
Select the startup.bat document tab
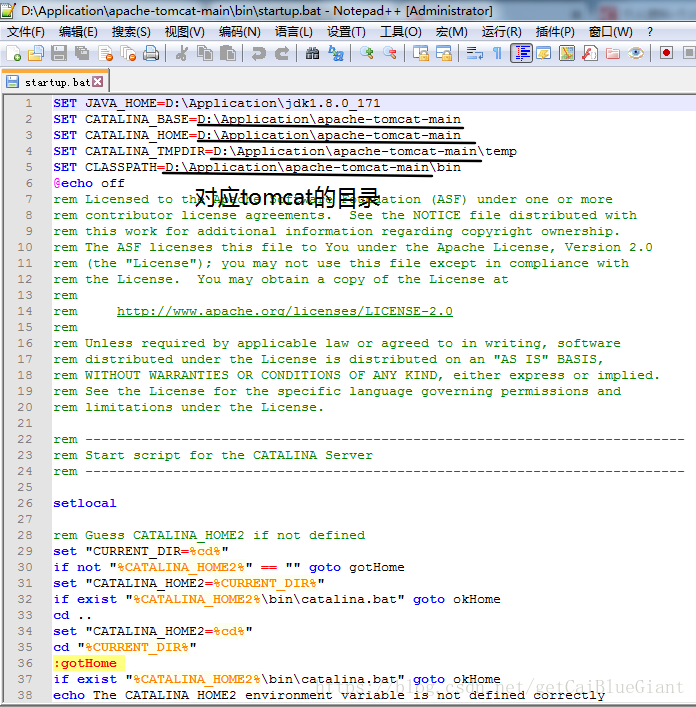coord(55,82)
